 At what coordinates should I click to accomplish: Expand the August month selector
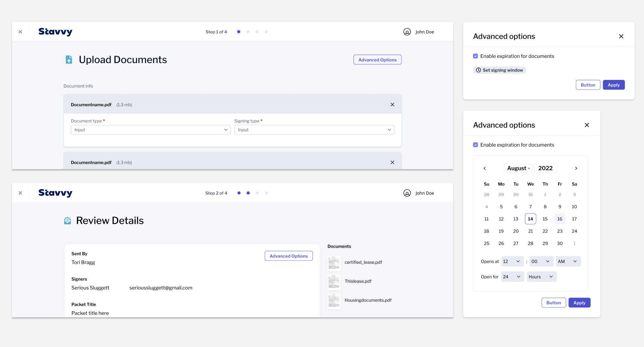tap(518, 168)
